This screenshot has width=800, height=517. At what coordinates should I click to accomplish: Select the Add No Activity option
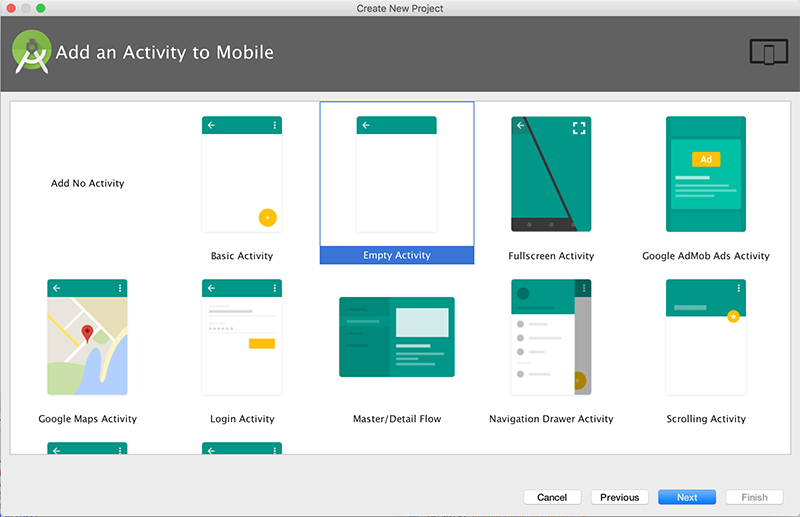88,184
